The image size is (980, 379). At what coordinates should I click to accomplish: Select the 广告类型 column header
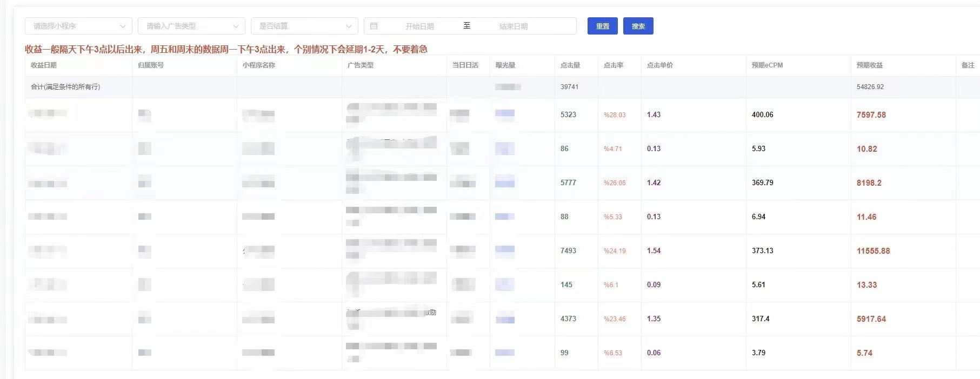361,65
